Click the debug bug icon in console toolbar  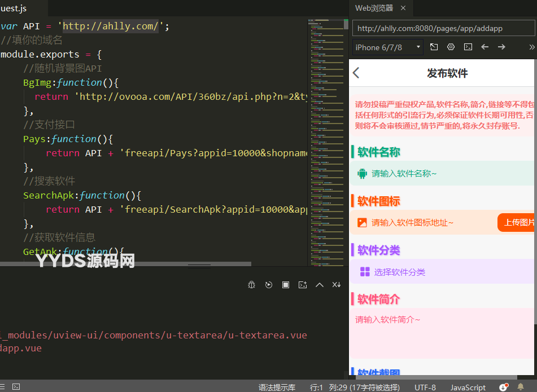252,285
